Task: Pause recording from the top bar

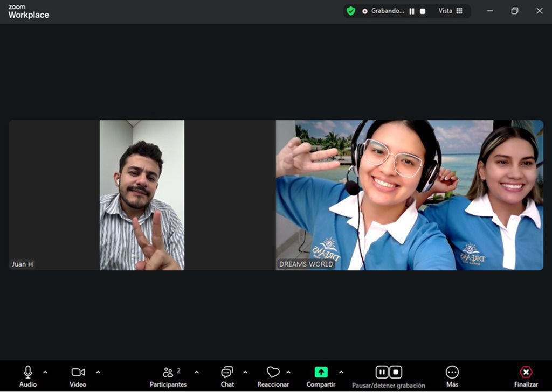Action: (412, 11)
